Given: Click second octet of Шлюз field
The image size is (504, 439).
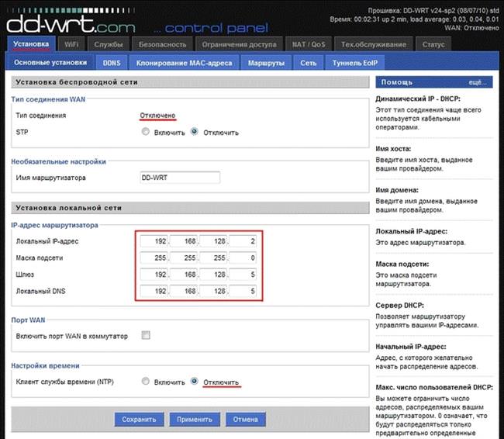Looking at the screenshot, I should click(x=184, y=275).
